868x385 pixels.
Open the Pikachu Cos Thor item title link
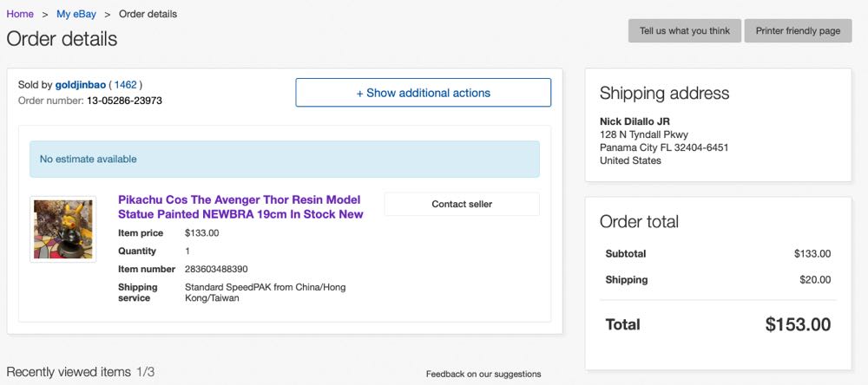coord(240,206)
